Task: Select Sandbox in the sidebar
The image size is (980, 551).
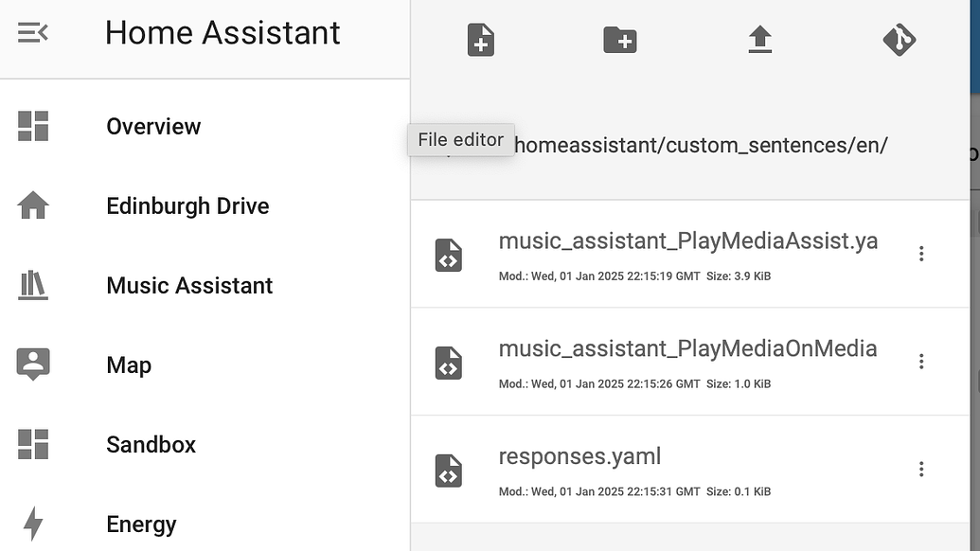Action: click(x=151, y=444)
